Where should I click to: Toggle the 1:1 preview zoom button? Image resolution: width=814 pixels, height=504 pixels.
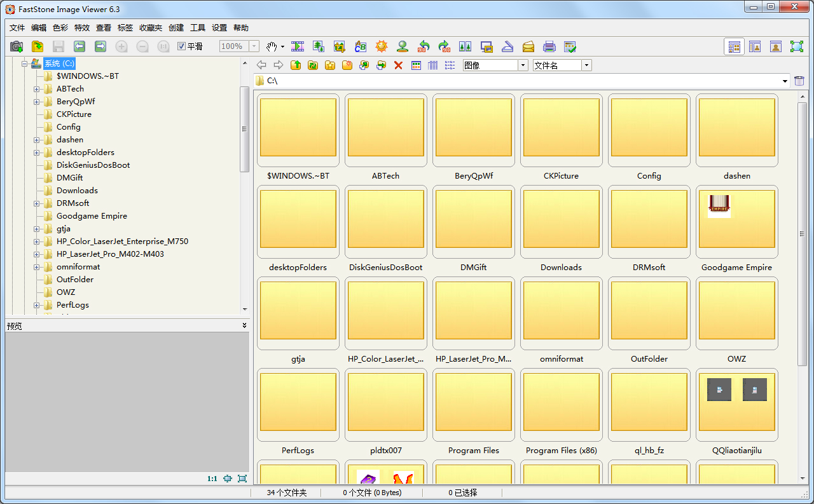pos(212,479)
